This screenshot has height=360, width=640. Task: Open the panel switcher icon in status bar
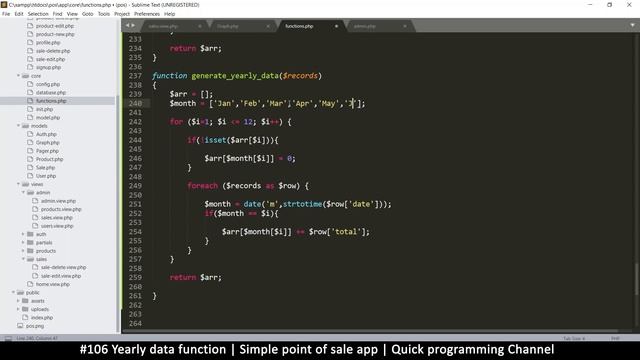tap(8, 338)
